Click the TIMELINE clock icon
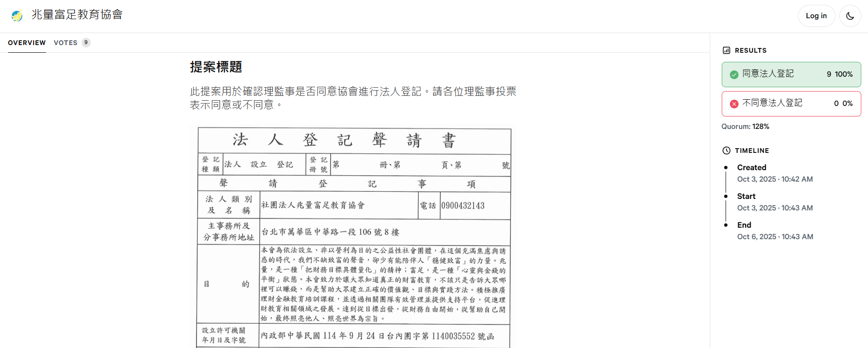 pyautogui.click(x=727, y=151)
